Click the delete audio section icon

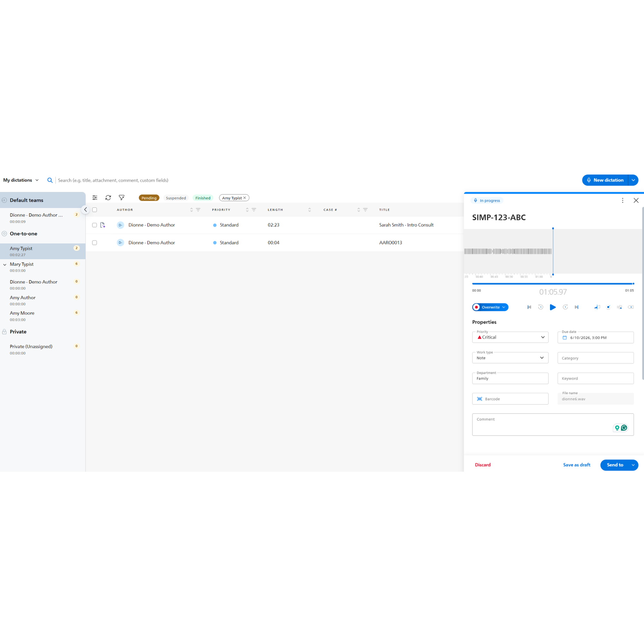coord(631,307)
